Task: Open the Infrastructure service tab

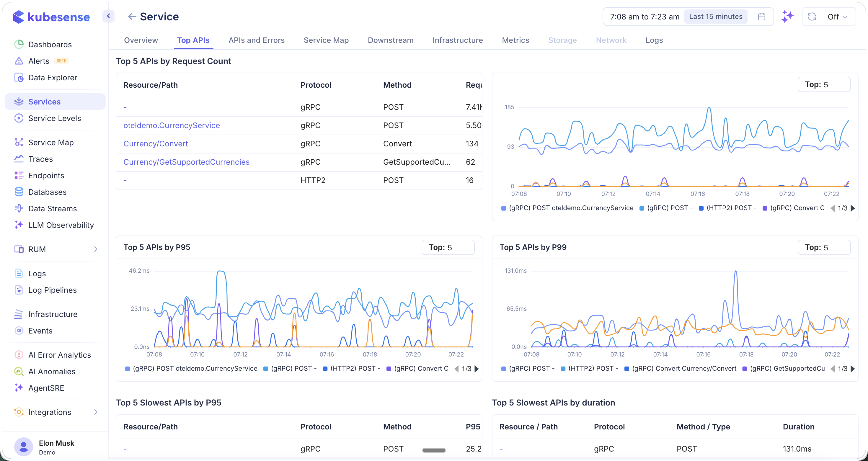Action: point(457,40)
